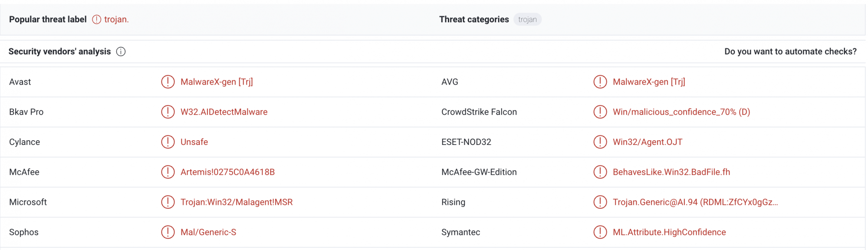
Task: Click the popular threat label 'trojan.' text
Action: coord(116,20)
